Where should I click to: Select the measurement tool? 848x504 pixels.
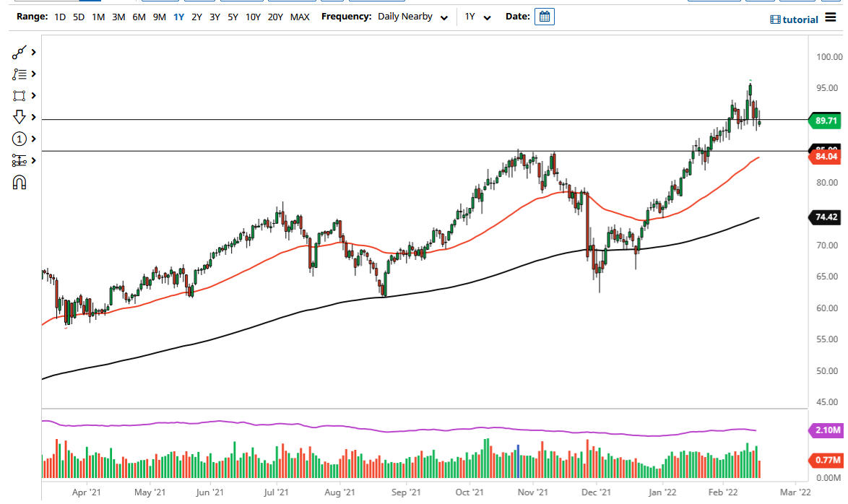click(20, 160)
